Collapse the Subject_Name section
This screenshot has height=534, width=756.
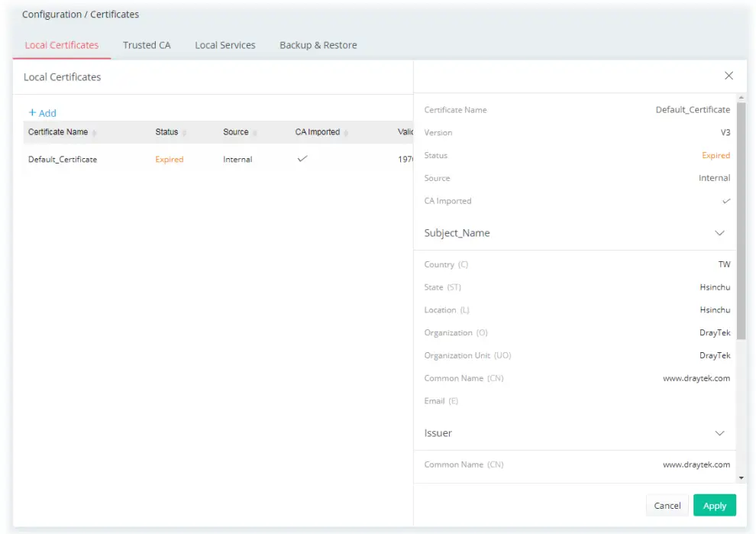click(x=719, y=233)
